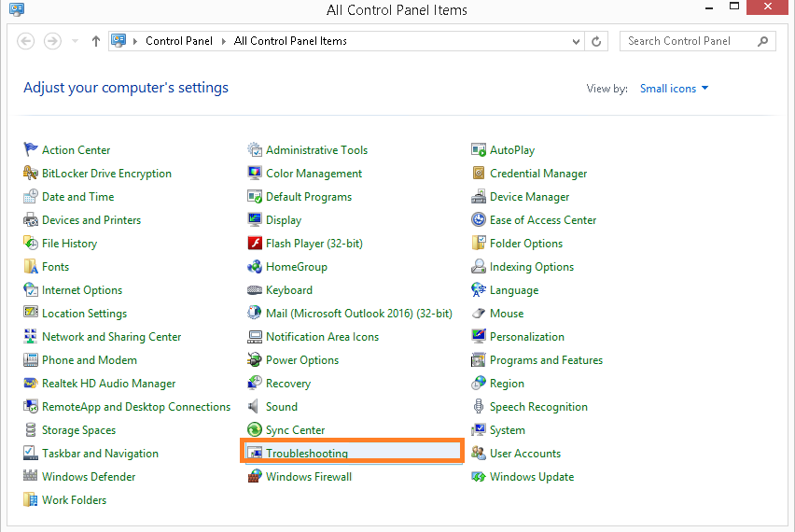
Task: Open RemoteApp and Desktop Connections link
Action: pos(136,407)
